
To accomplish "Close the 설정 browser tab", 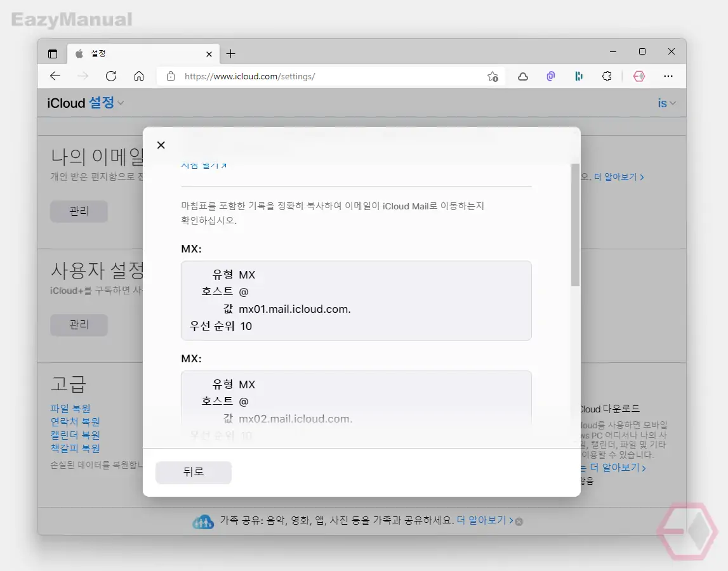I will point(209,55).
